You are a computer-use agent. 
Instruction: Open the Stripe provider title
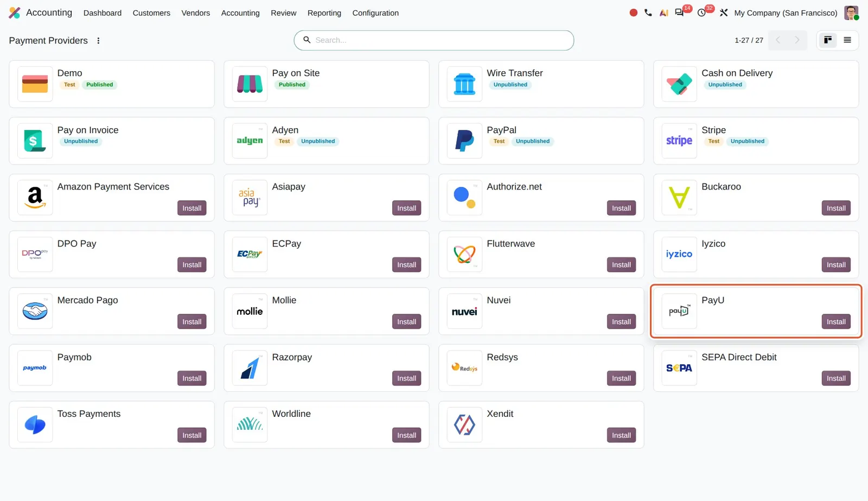tap(713, 130)
